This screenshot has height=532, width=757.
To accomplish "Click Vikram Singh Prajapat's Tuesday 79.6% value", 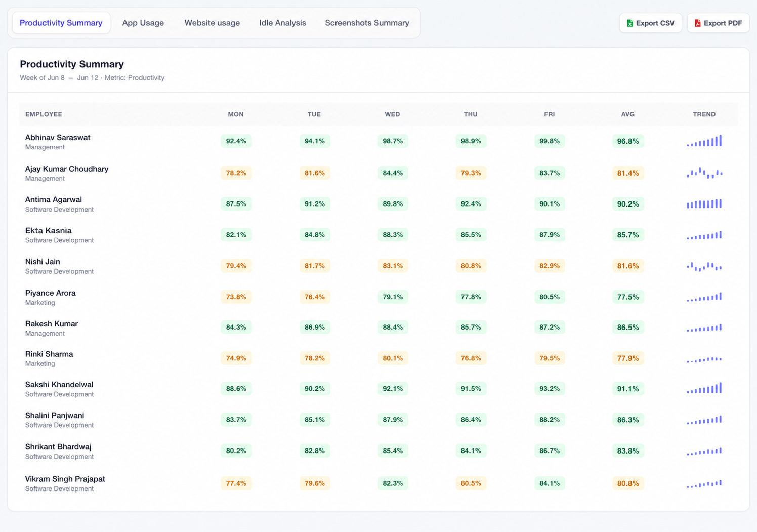I will pos(315,483).
